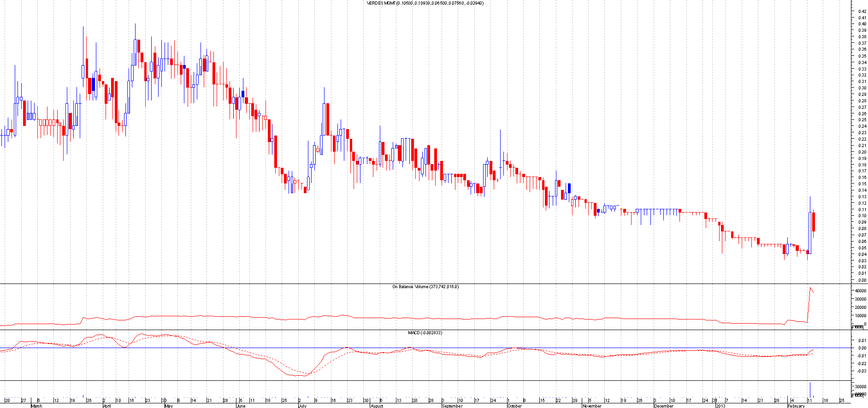Select the February label on date axis
868x408 pixels.
(796, 406)
